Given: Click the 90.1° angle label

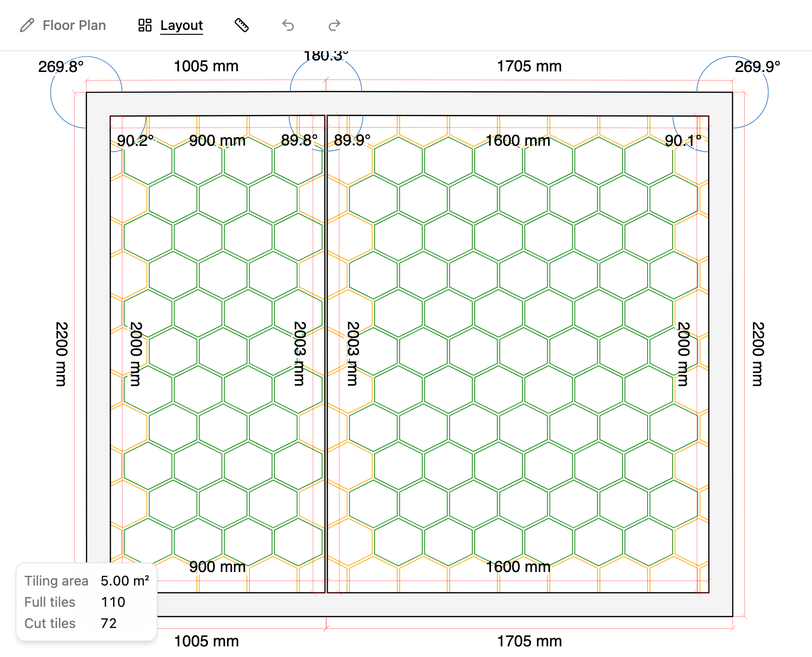Looking at the screenshot, I should (x=683, y=141).
